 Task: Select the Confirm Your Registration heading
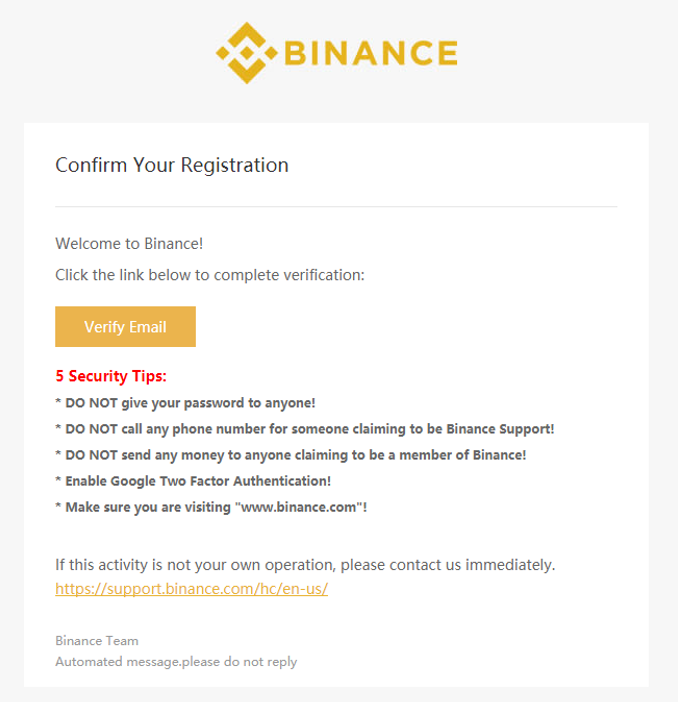pyautogui.click(x=172, y=165)
